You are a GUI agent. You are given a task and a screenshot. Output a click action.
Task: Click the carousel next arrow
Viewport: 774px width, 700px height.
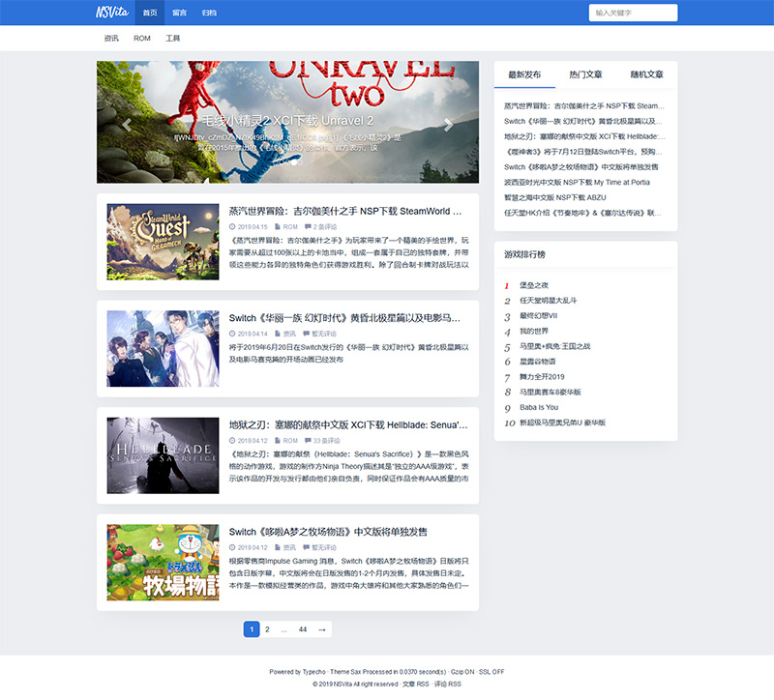click(447, 125)
